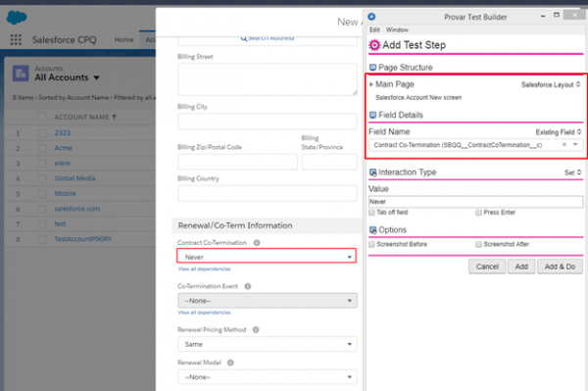Screen dimensions: 588x391
Task: Click the Add & Do button
Action: 560,267
